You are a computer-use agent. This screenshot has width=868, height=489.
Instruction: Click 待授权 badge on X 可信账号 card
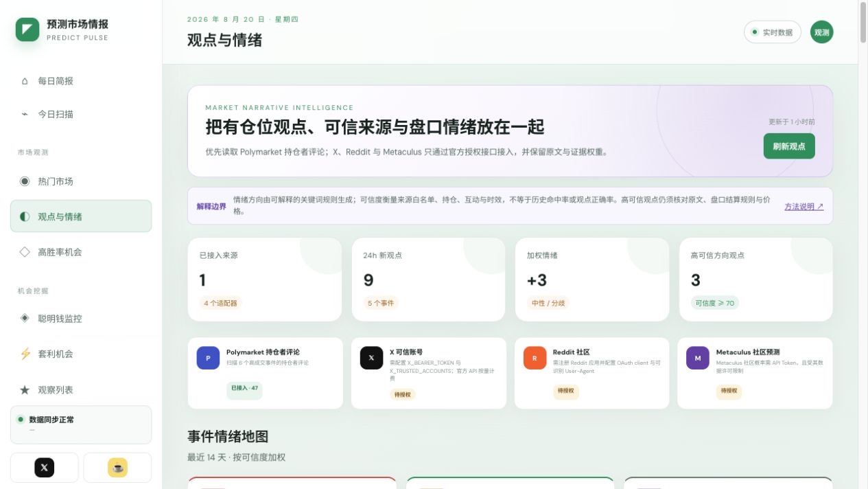[403, 394]
